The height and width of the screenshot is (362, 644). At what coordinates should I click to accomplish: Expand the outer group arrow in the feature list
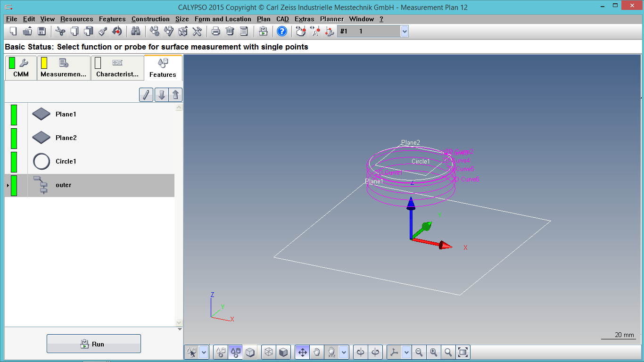coord(7,185)
